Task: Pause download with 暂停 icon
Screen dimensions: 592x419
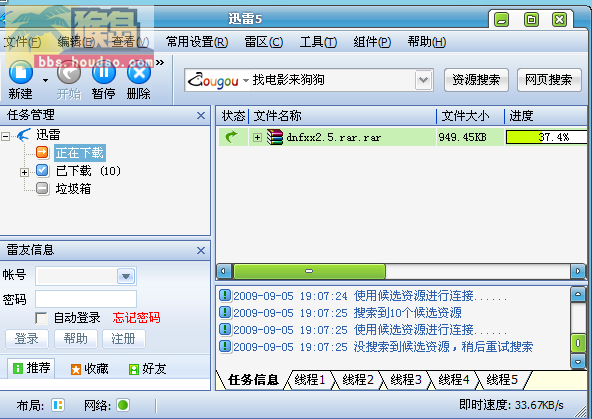Action: tap(103, 73)
